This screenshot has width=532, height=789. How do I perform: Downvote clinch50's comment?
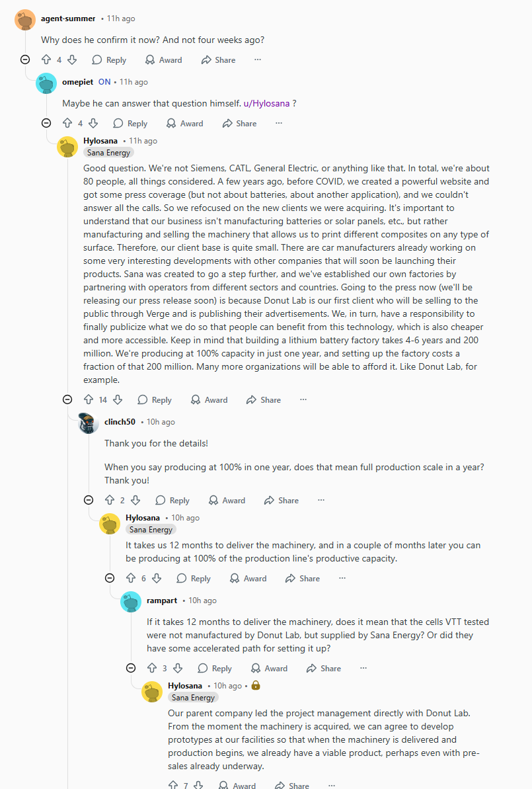(135, 500)
